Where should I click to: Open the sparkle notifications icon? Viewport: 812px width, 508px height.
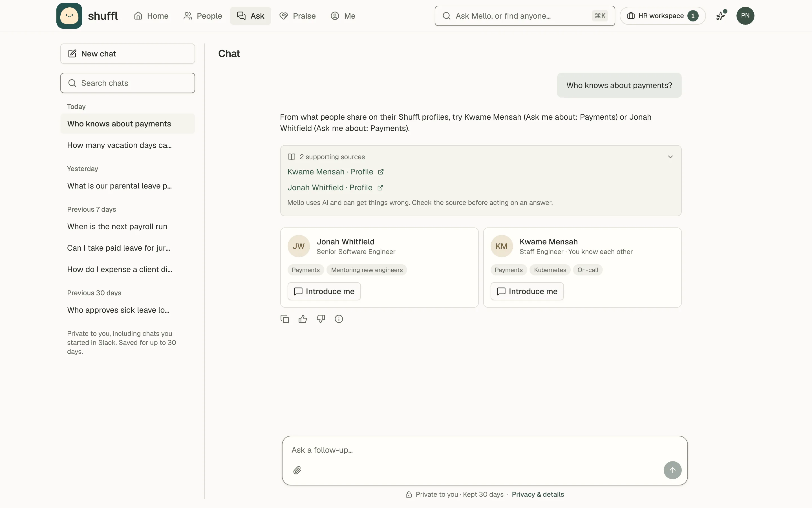[721, 16]
